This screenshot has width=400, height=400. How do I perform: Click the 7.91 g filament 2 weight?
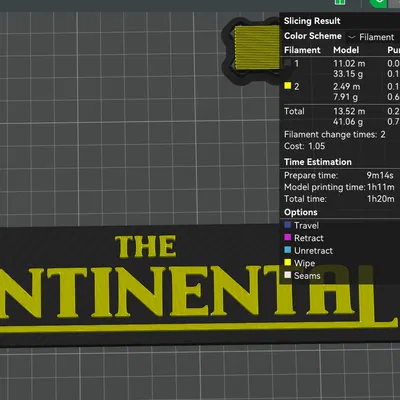346,97
